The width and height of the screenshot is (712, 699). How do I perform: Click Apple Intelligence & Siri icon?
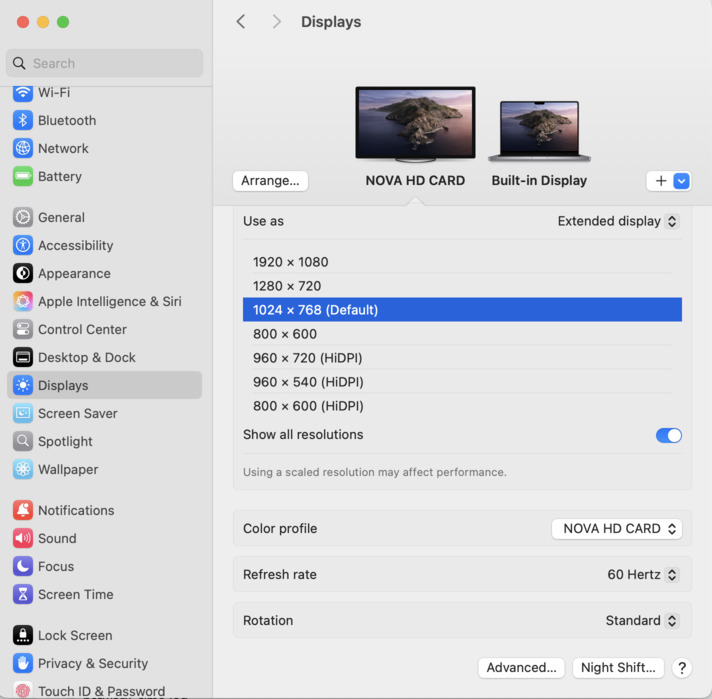click(23, 301)
